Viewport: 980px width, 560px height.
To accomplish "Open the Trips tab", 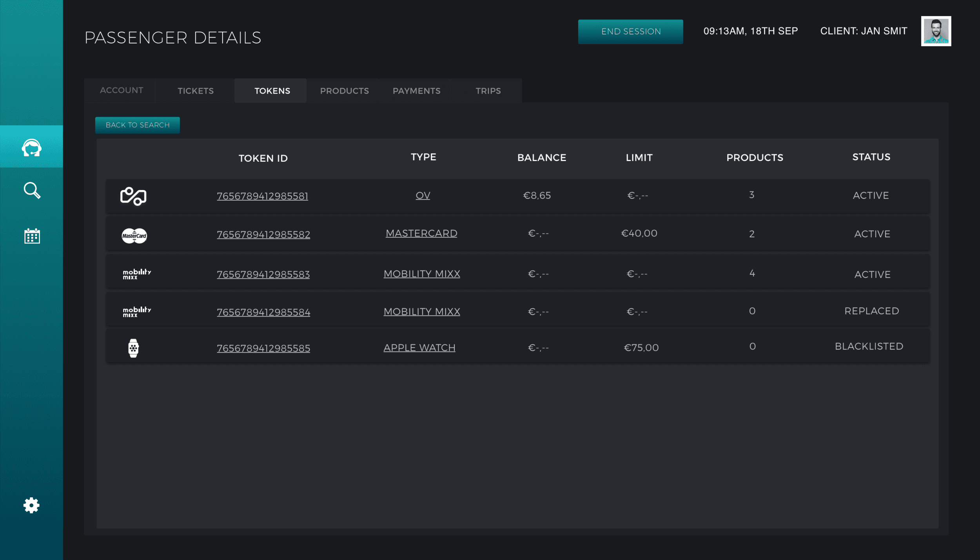I will tap(488, 91).
